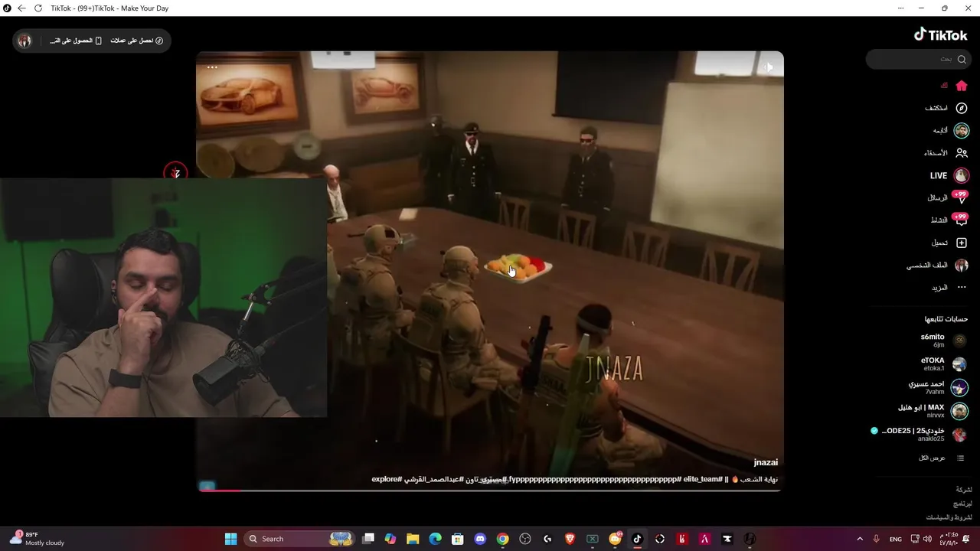Viewport: 980px width, 551px height.
Task: Open the weather widget showing 89°F
Action: pyautogui.click(x=37, y=539)
